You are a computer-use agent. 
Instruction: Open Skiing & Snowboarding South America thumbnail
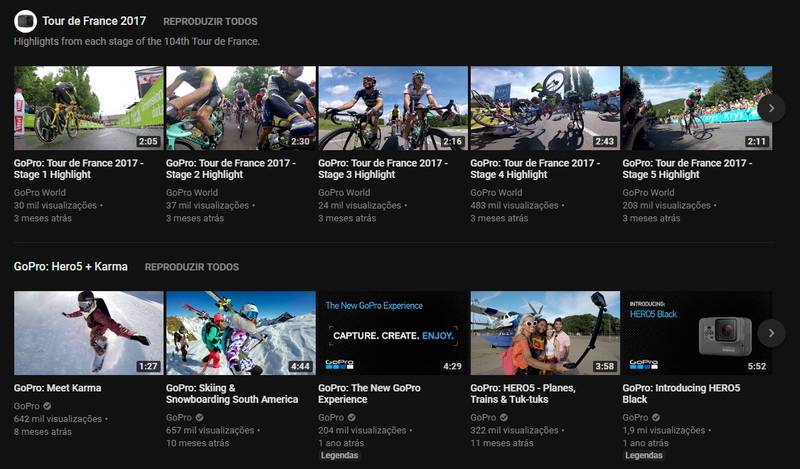pyautogui.click(x=241, y=333)
